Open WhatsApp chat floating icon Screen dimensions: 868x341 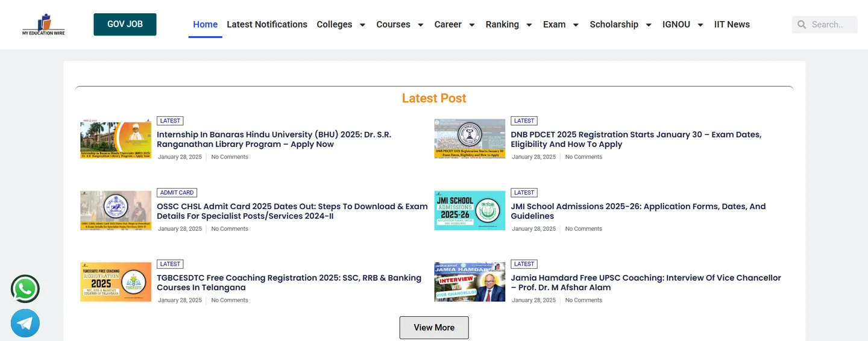pos(25,289)
